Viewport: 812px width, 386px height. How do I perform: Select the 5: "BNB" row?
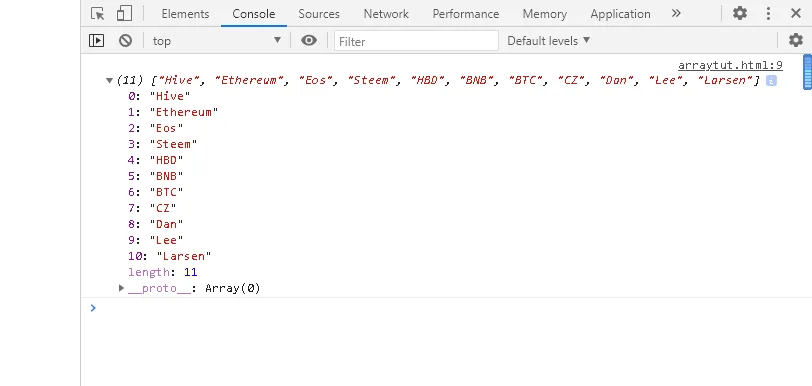[156, 177]
